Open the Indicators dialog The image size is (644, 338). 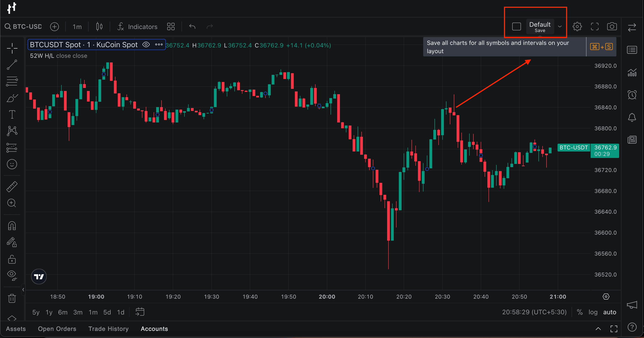[x=138, y=26]
